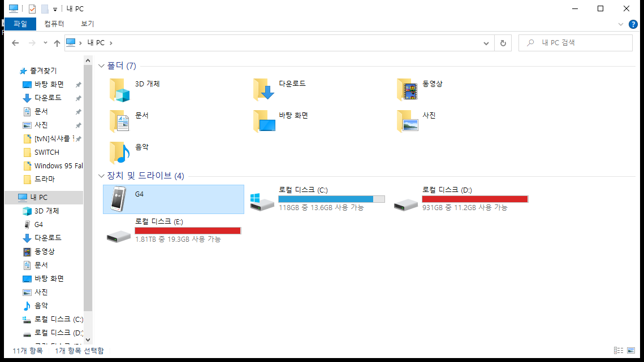Select pinned 사진 under 즐겨찾기
This screenshot has height=362, width=644.
41,125
